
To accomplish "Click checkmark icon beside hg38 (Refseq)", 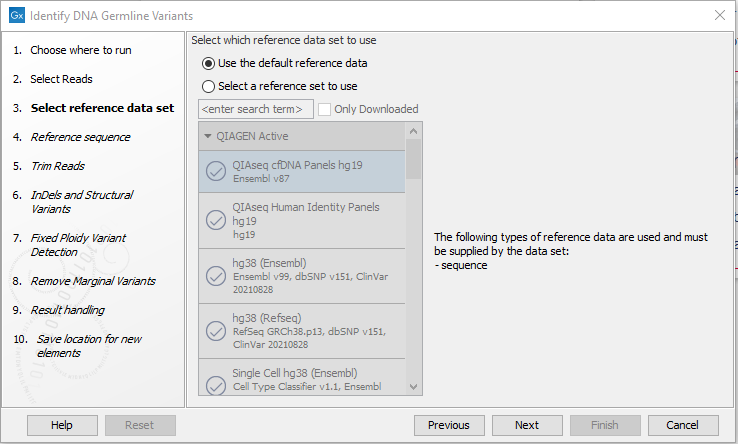I will click(x=216, y=331).
